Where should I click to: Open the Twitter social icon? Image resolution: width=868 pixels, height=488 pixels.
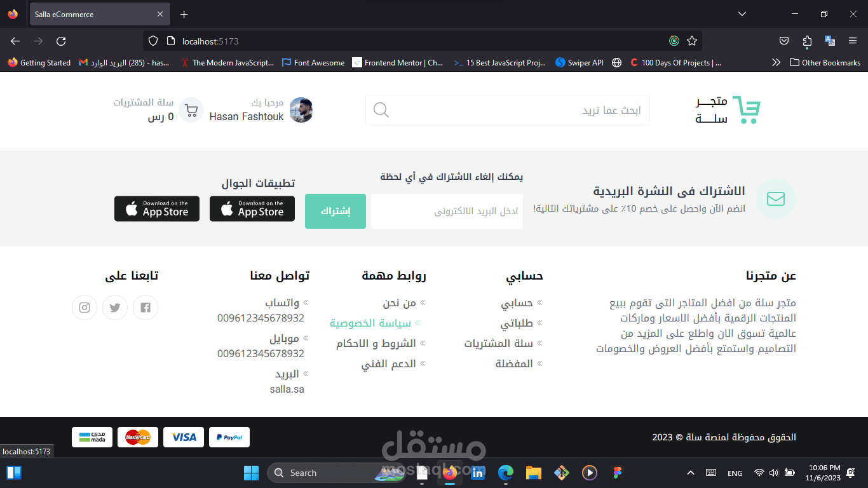tap(115, 308)
